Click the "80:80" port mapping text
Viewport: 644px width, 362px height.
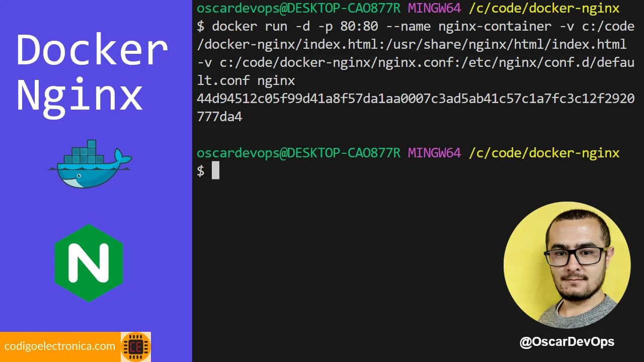tap(359, 26)
